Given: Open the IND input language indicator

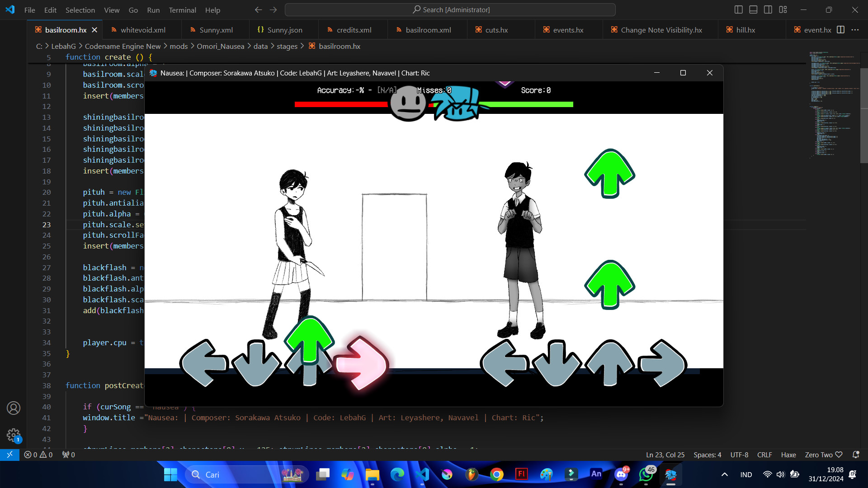Looking at the screenshot, I should 746,474.
